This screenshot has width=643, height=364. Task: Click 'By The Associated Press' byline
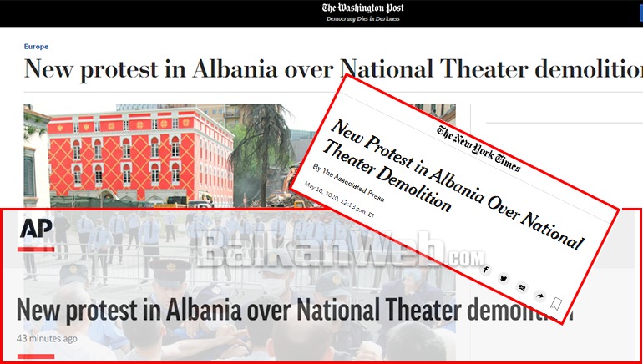click(349, 183)
